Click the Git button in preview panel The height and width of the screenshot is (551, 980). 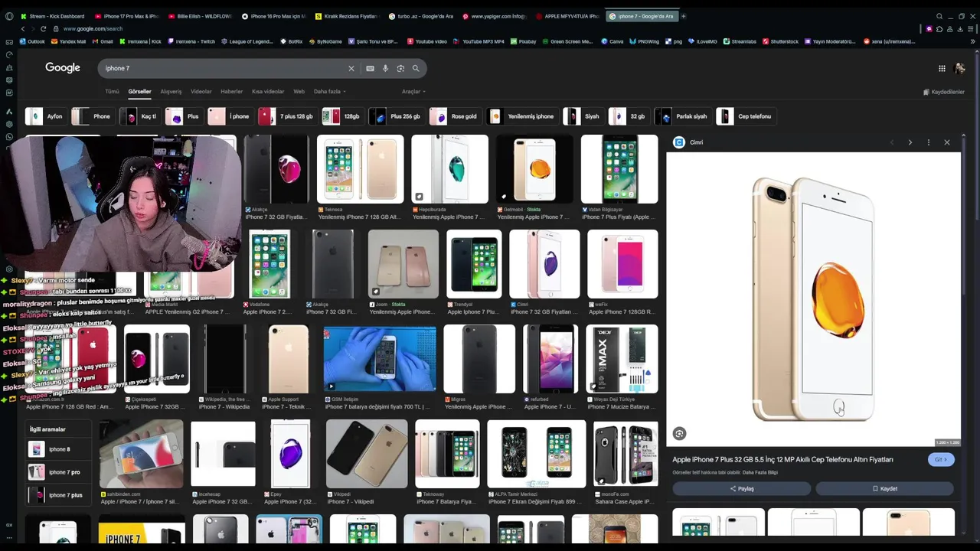[x=941, y=460]
